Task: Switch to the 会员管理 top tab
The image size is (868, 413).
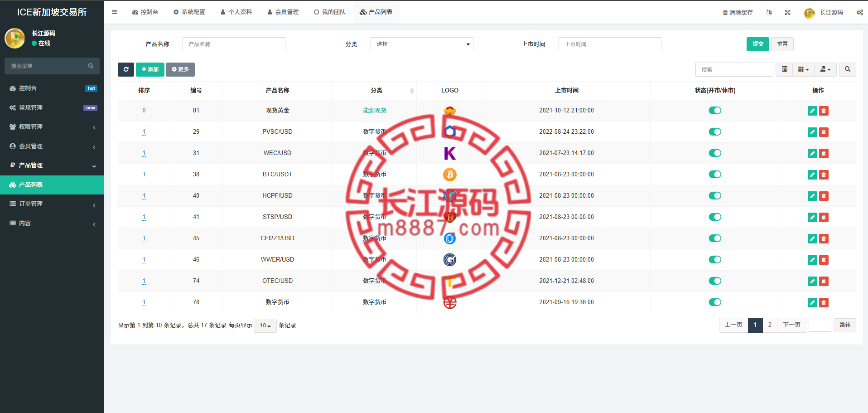Action: coord(283,12)
